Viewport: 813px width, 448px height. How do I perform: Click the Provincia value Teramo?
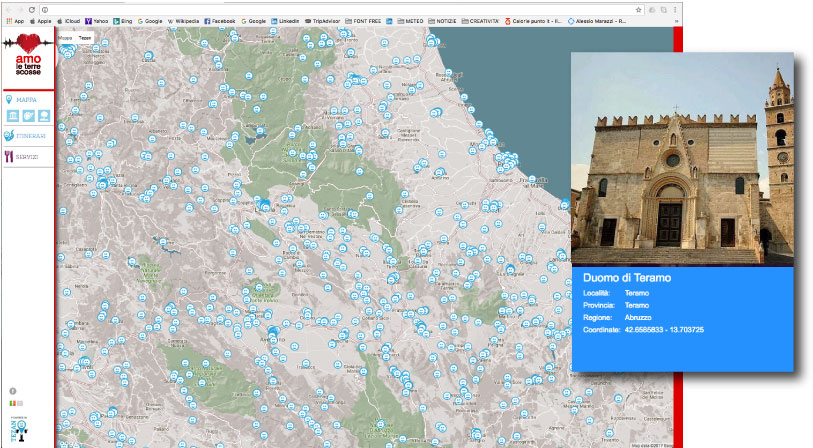(x=637, y=305)
